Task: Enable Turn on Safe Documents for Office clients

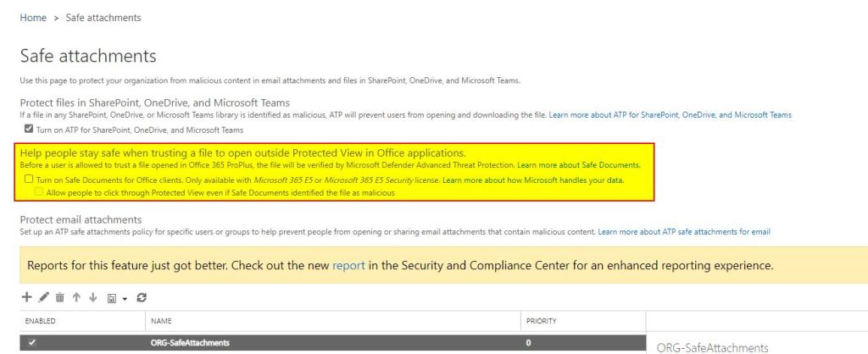Action: (30, 180)
